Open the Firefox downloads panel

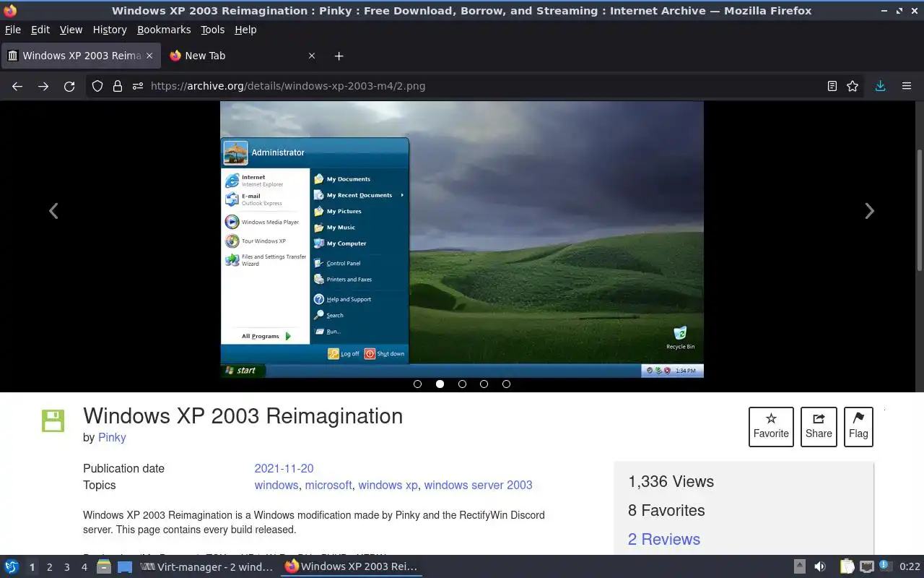click(x=880, y=86)
